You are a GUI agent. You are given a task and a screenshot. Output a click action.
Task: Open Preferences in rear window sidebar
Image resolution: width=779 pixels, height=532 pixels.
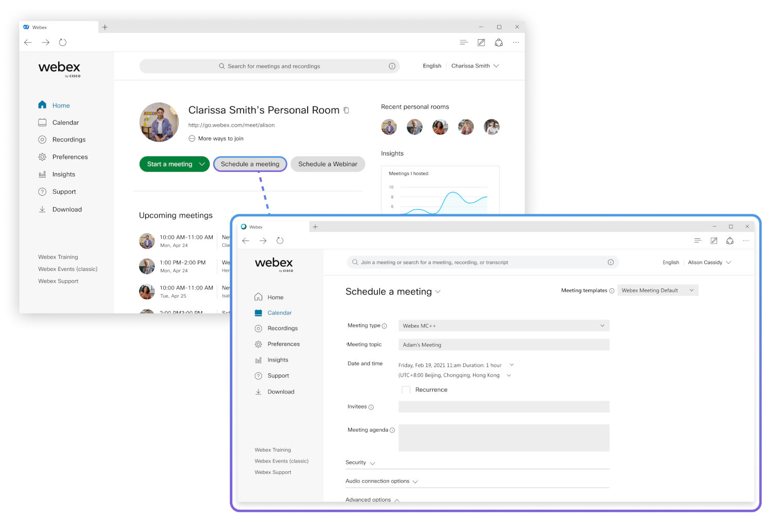pyautogui.click(x=63, y=157)
